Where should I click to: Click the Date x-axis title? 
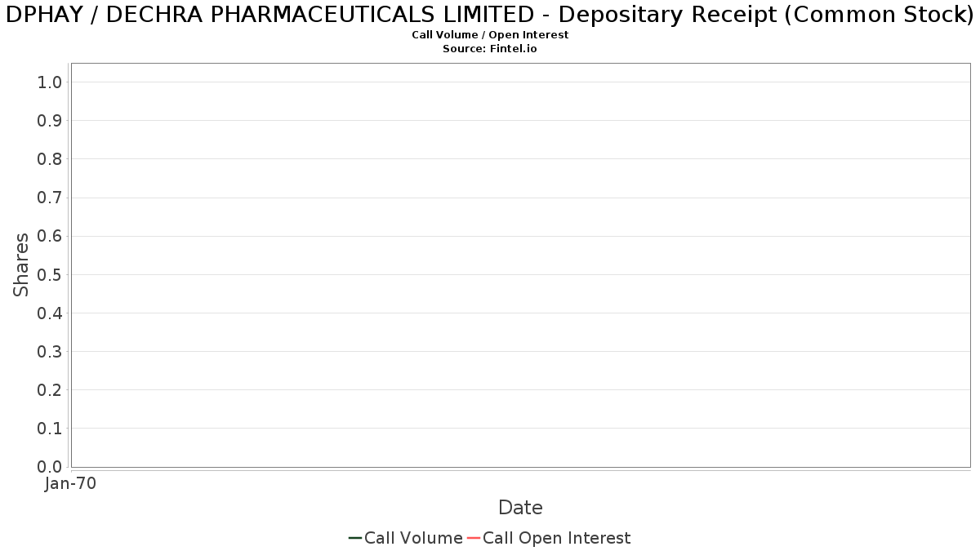[x=520, y=508]
